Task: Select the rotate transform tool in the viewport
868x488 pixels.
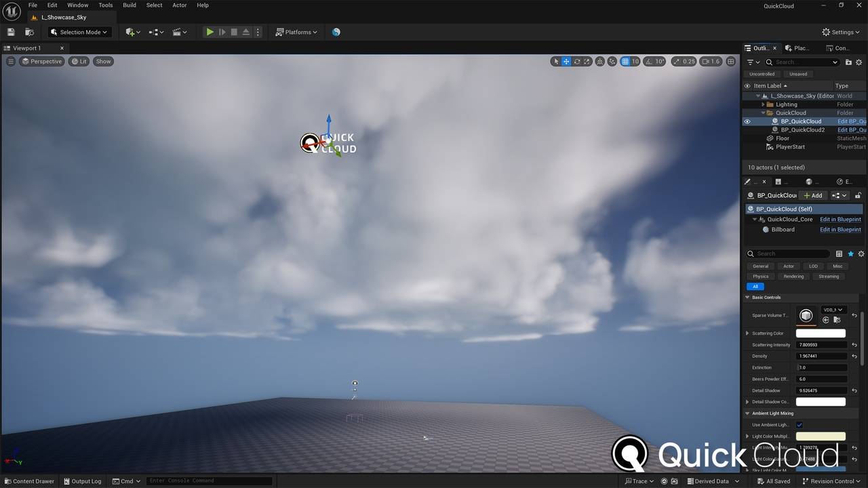Action: (577, 62)
